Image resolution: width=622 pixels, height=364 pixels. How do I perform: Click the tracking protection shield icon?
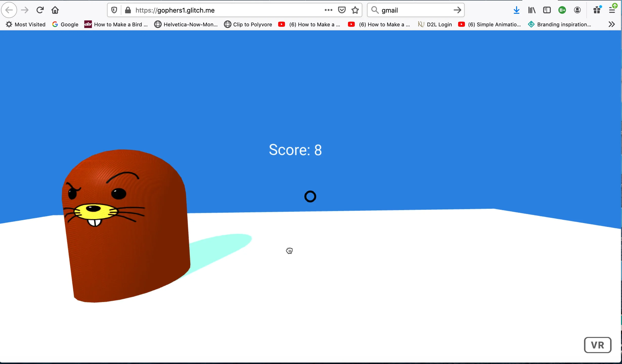pyautogui.click(x=114, y=10)
